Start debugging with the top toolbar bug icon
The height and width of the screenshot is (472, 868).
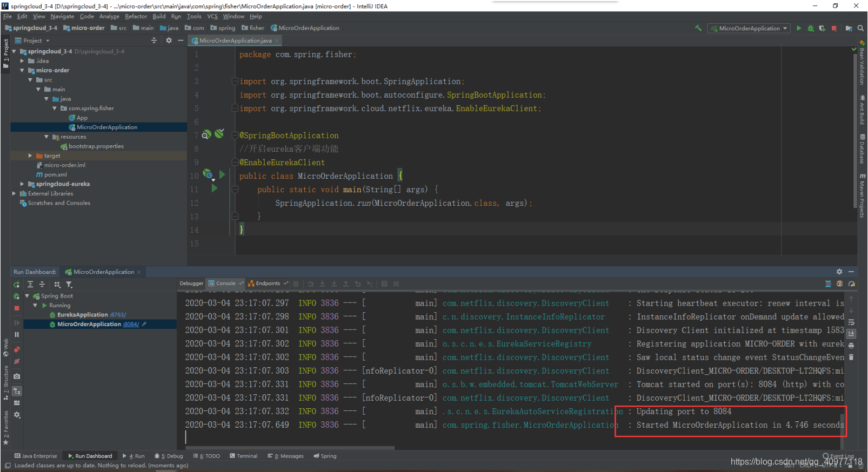pyautogui.click(x=811, y=28)
